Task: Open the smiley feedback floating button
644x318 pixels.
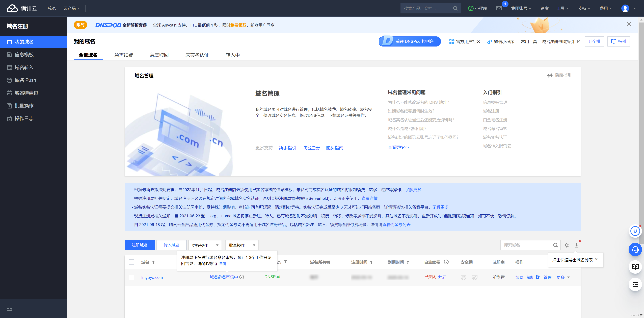Action: click(635, 231)
